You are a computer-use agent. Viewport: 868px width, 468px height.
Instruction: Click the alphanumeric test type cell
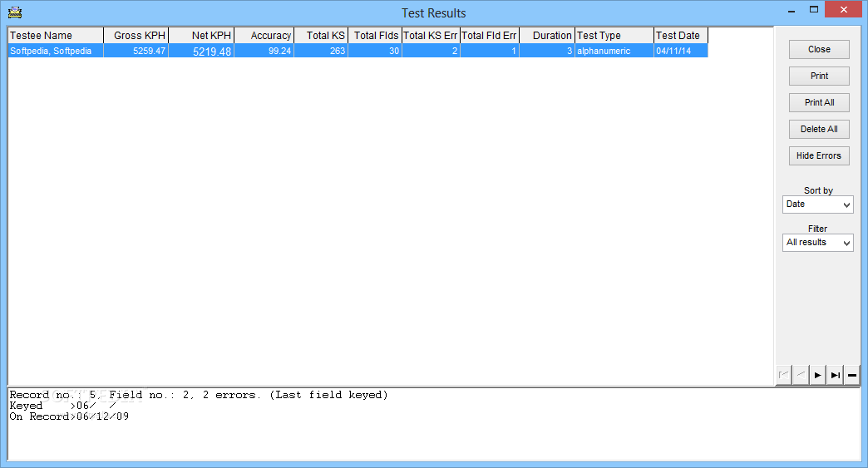(x=614, y=51)
